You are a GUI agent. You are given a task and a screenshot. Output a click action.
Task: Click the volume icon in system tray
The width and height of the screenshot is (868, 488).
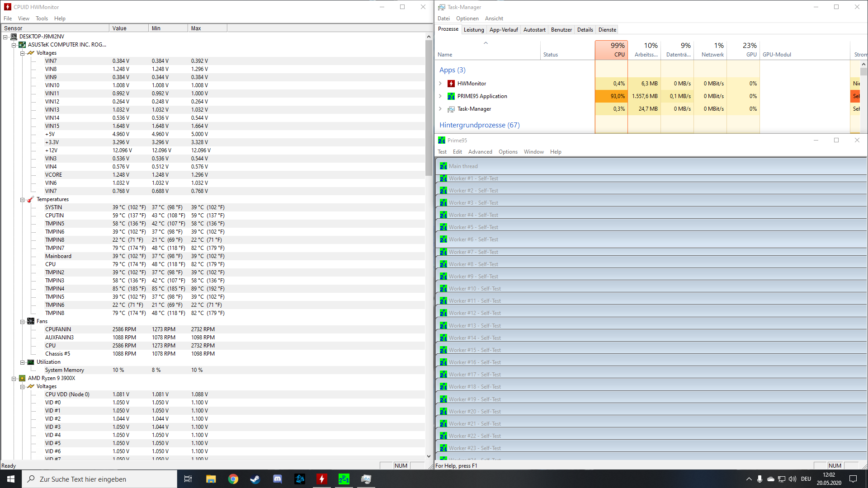coord(792,479)
